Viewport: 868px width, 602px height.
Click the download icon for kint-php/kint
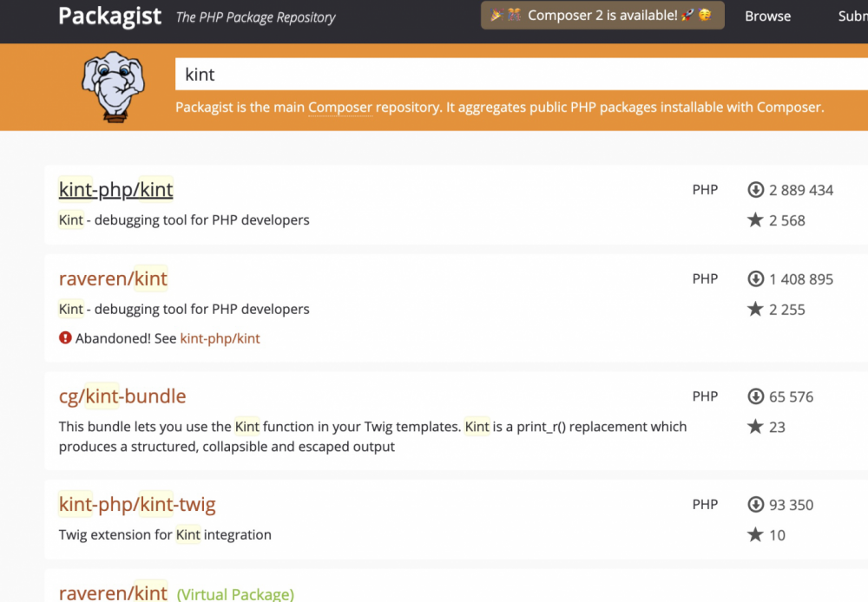click(x=756, y=190)
